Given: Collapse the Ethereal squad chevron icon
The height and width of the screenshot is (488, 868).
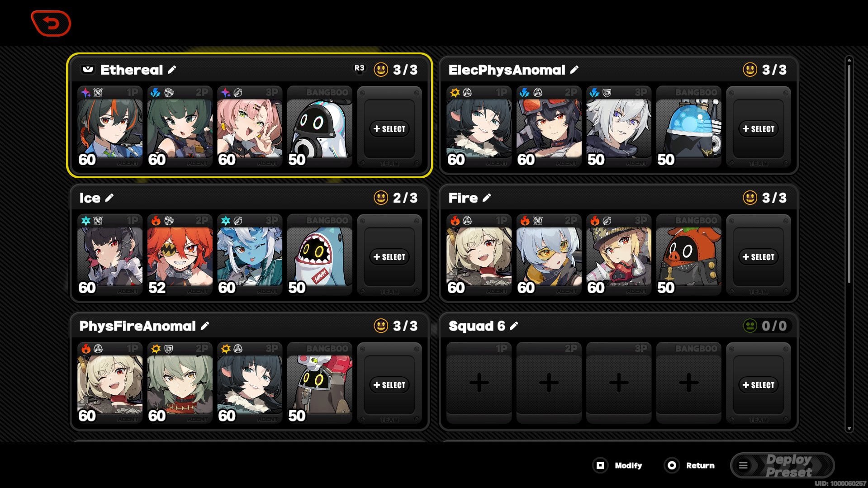Looking at the screenshot, I should [88, 69].
